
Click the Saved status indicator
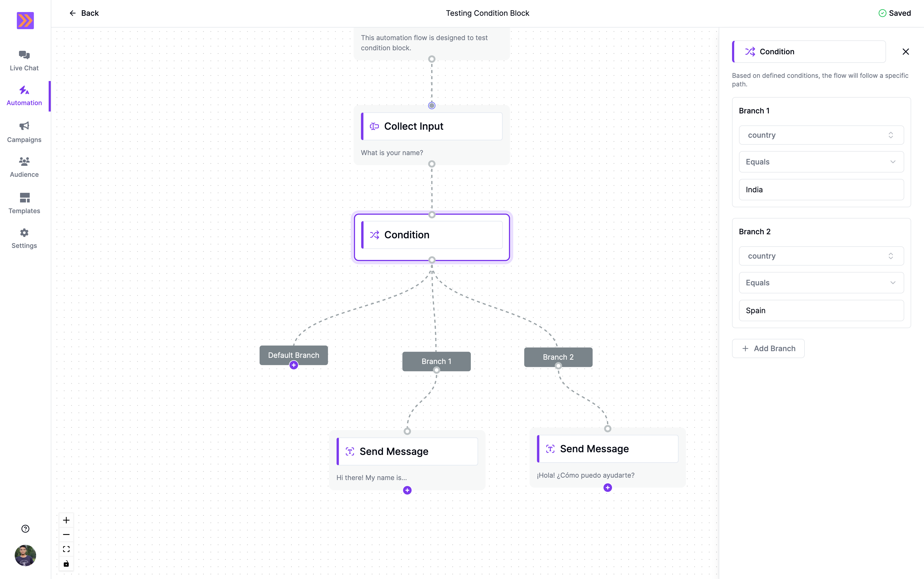pyautogui.click(x=894, y=13)
